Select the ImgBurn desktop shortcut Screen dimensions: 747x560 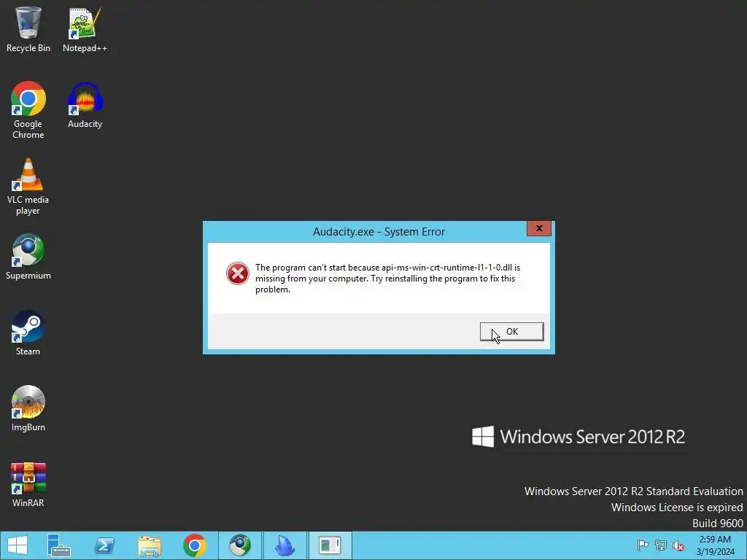pyautogui.click(x=28, y=408)
